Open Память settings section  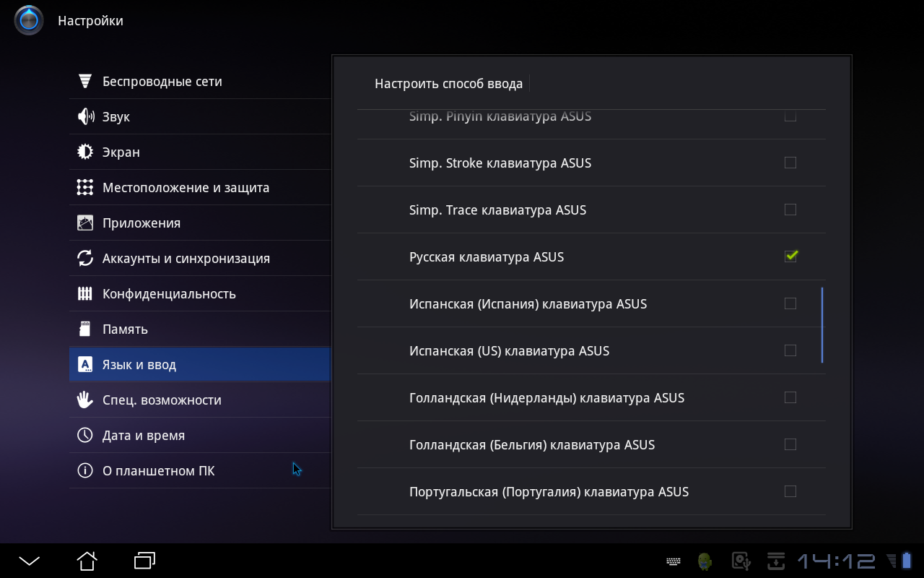click(125, 329)
